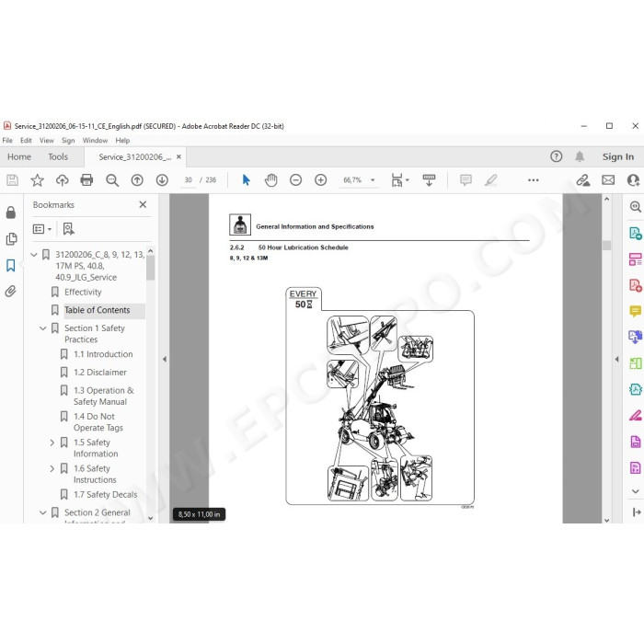Select Table of Contents bookmark
This screenshot has height=644, width=644.
tap(97, 310)
